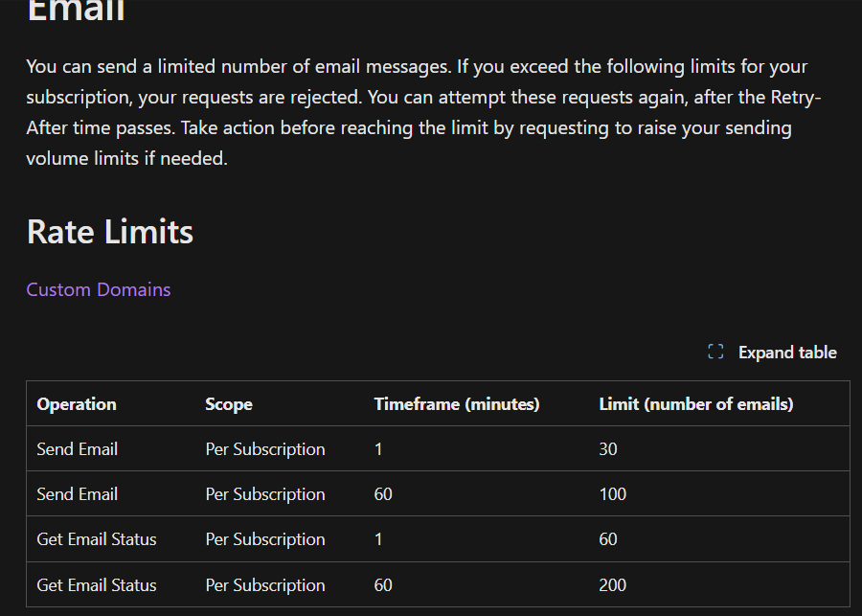
Task: Click the limit value 30
Action: [x=608, y=449]
